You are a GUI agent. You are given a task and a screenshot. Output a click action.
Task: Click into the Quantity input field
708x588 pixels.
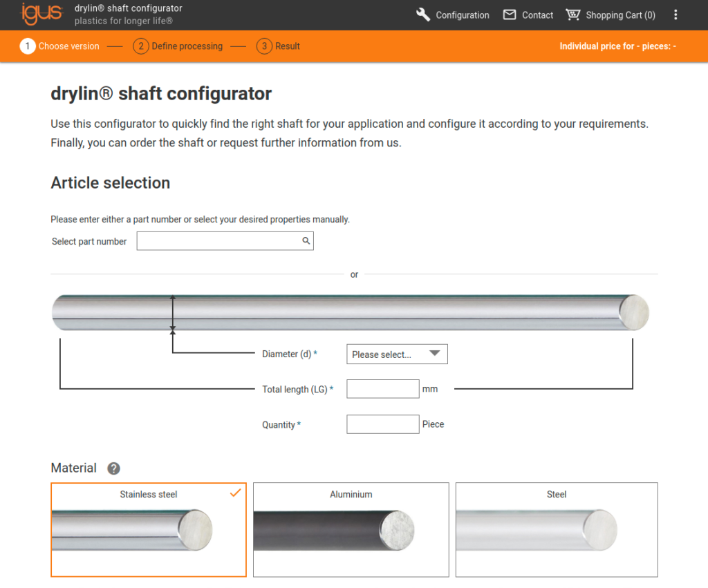(383, 424)
